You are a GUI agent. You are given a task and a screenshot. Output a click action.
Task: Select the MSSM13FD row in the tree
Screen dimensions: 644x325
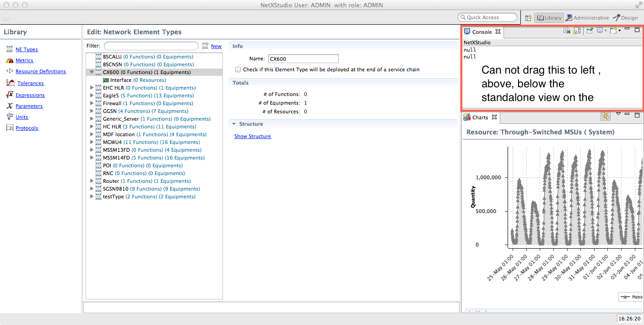coord(154,150)
